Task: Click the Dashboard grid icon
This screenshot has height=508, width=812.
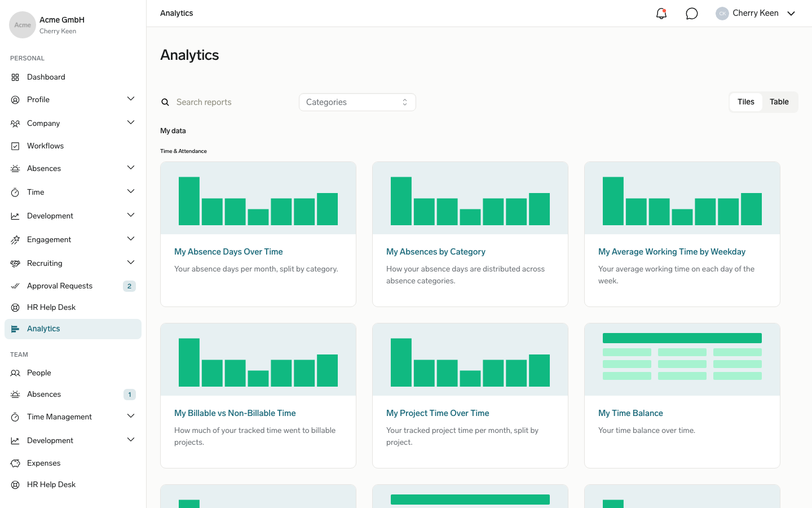Action: pos(15,77)
